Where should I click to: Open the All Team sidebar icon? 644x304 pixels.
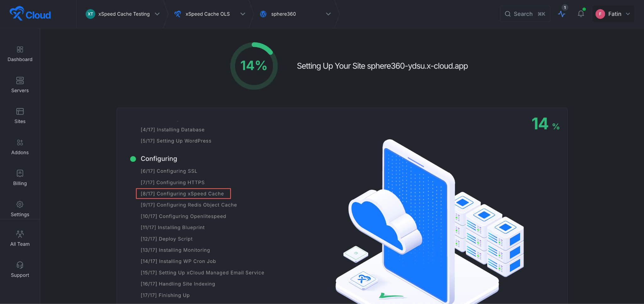pyautogui.click(x=20, y=234)
